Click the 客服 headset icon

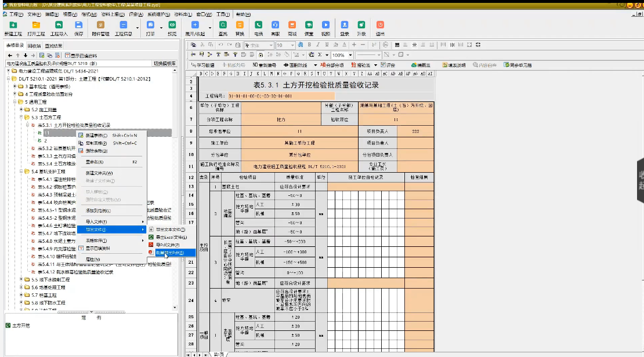click(x=275, y=28)
